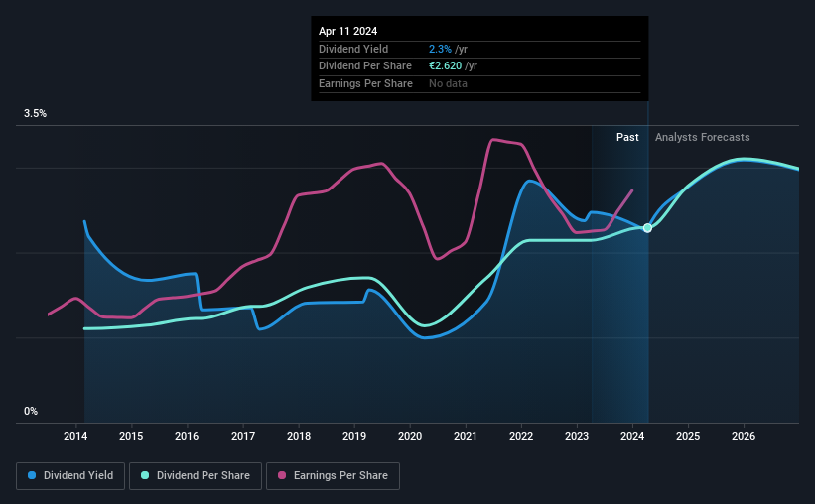Viewport: 815px width, 504px height.
Task: Click the blue Dividend Yield legend dot
Action: pos(32,475)
